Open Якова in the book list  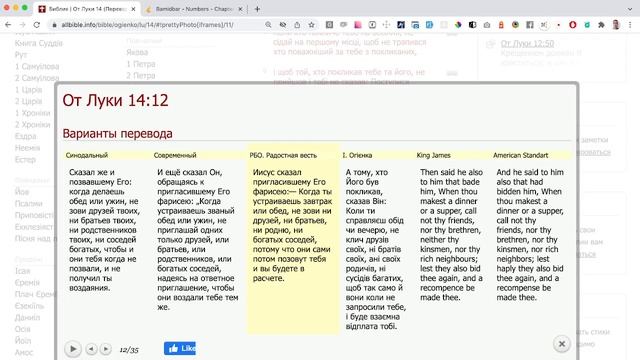point(137,52)
